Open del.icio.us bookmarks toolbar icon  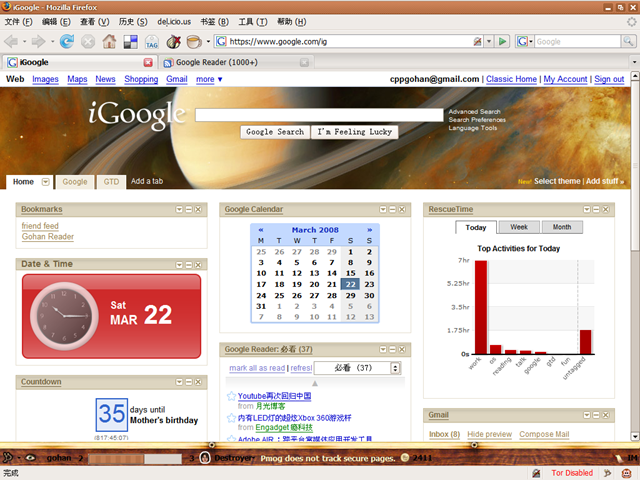click(x=131, y=42)
